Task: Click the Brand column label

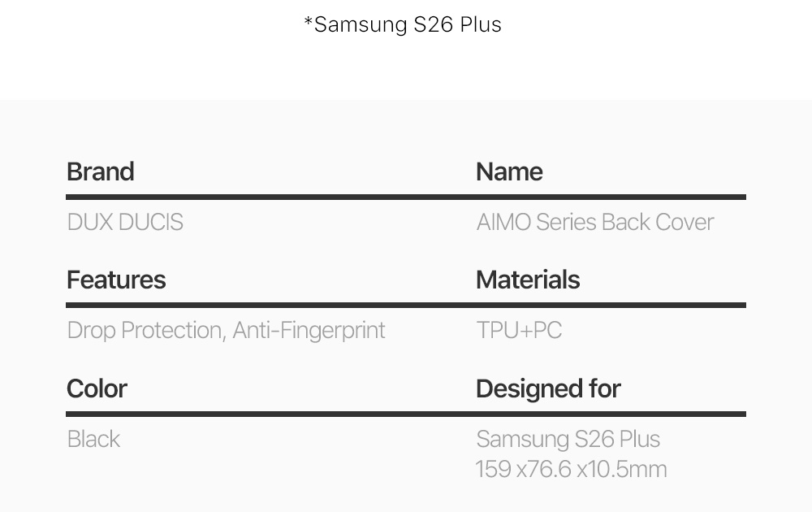Action: [101, 171]
